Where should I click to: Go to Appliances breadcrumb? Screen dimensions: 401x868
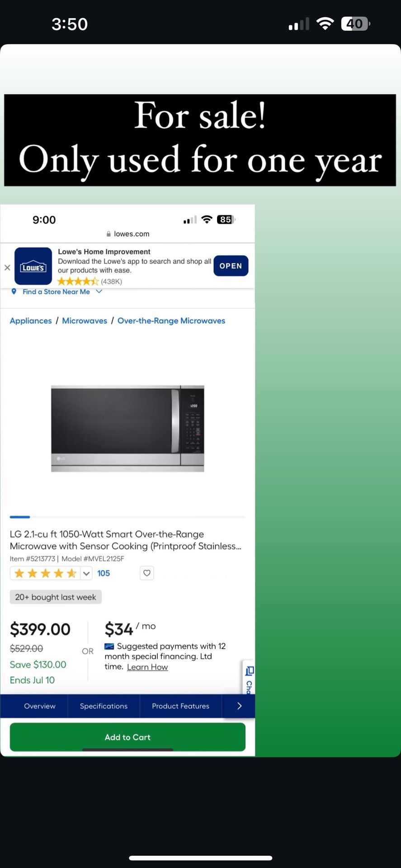point(31,321)
